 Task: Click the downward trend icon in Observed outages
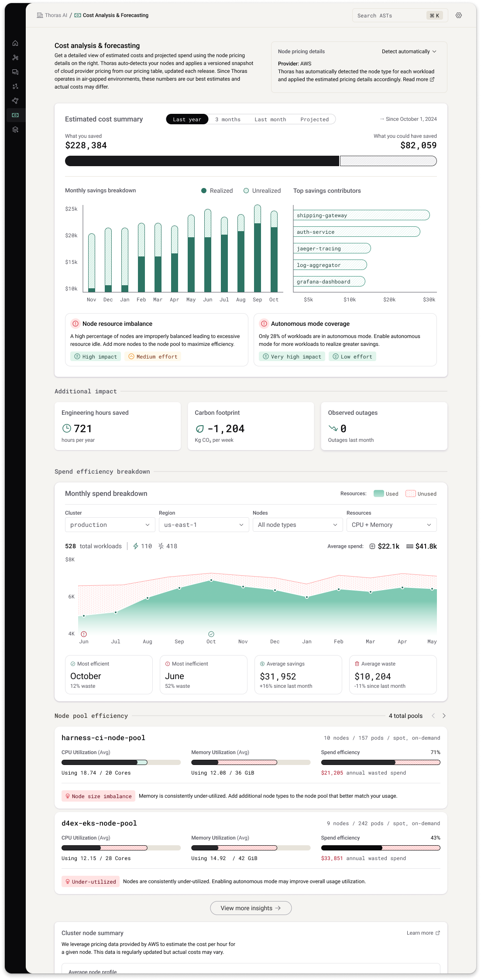click(333, 428)
